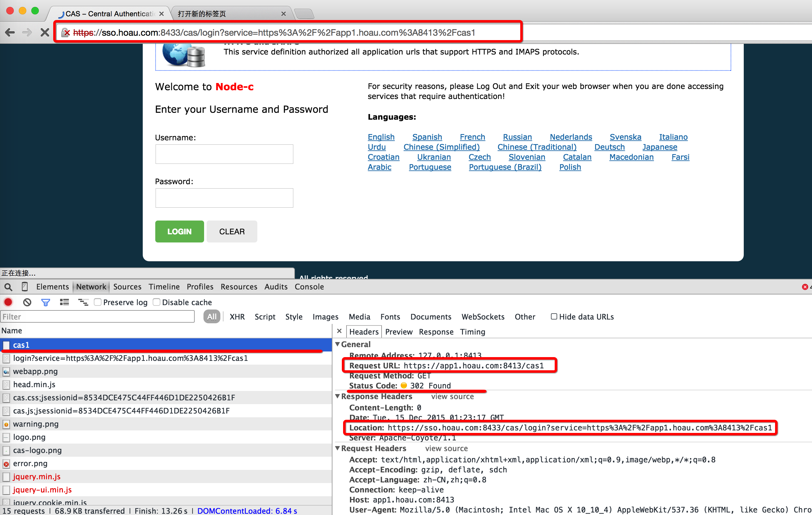
Task: Switch to the Console tab
Action: click(309, 287)
